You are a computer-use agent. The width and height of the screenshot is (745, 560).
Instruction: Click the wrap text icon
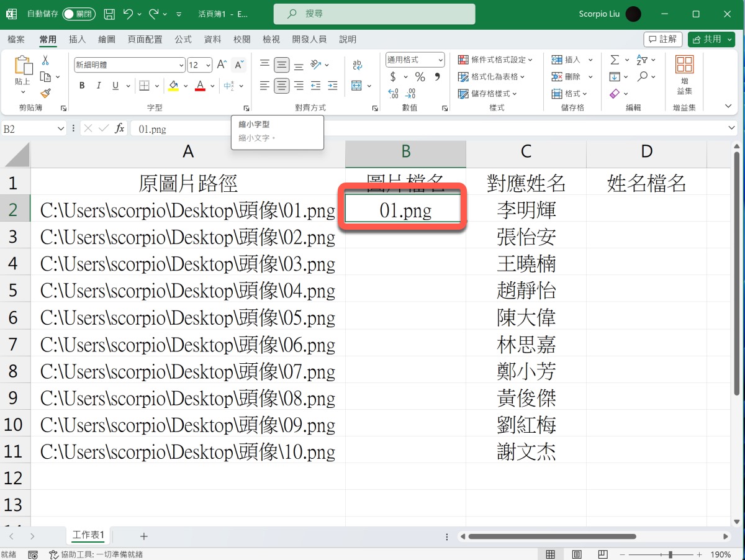(357, 65)
